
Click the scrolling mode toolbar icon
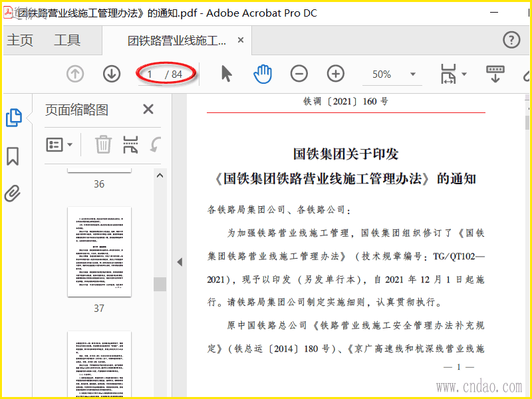click(495, 74)
